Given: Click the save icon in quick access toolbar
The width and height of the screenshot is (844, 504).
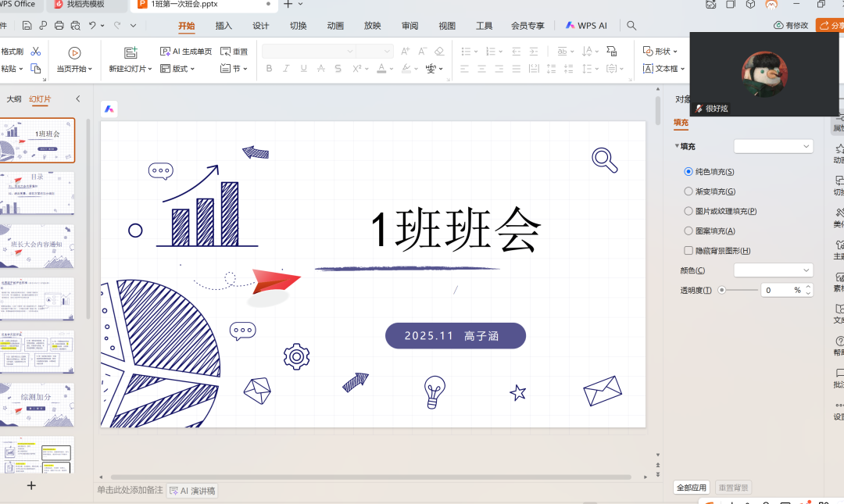Looking at the screenshot, I should coord(27,26).
